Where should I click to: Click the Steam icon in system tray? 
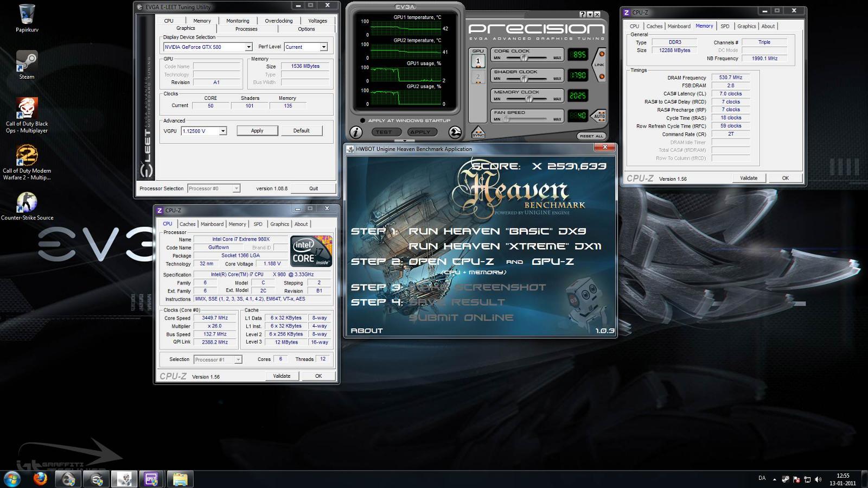(786, 479)
